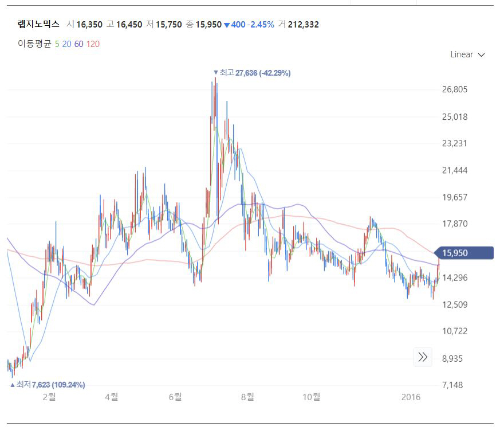Click the 랩지노믹스 stock name
Viewport: 504px width, 438px height.
coord(38,24)
